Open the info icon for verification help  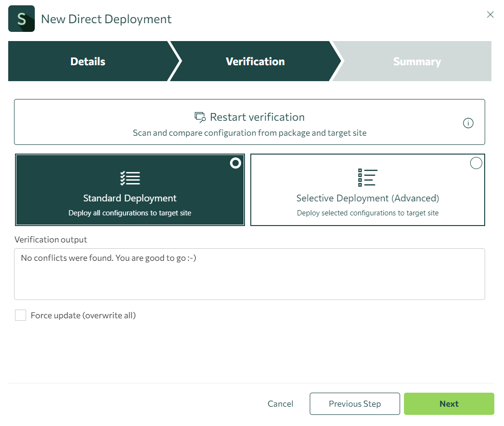pyautogui.click(x=468, y=123)
